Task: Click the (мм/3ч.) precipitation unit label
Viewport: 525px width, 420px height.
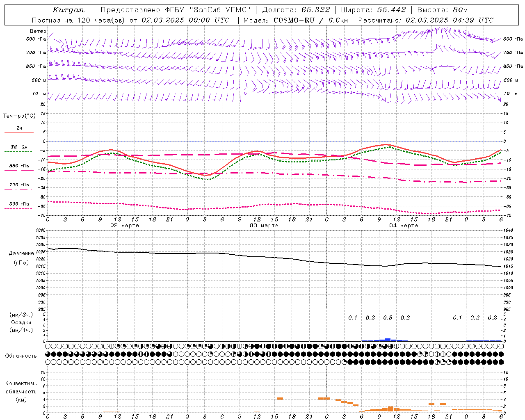Action: (x=21, y=314)
